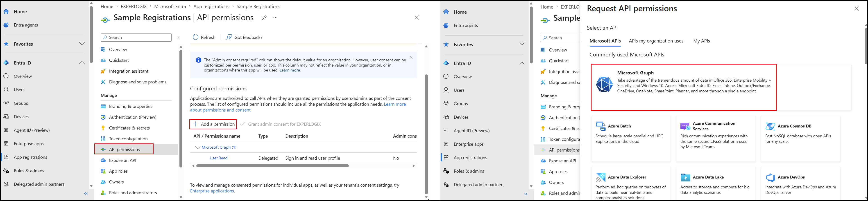Open the Enterprise applications link

212,191
